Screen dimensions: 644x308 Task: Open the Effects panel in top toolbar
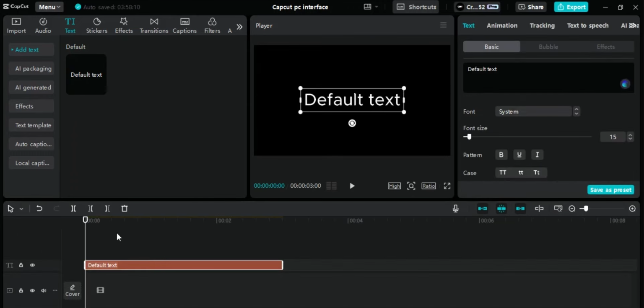[124, 26]
